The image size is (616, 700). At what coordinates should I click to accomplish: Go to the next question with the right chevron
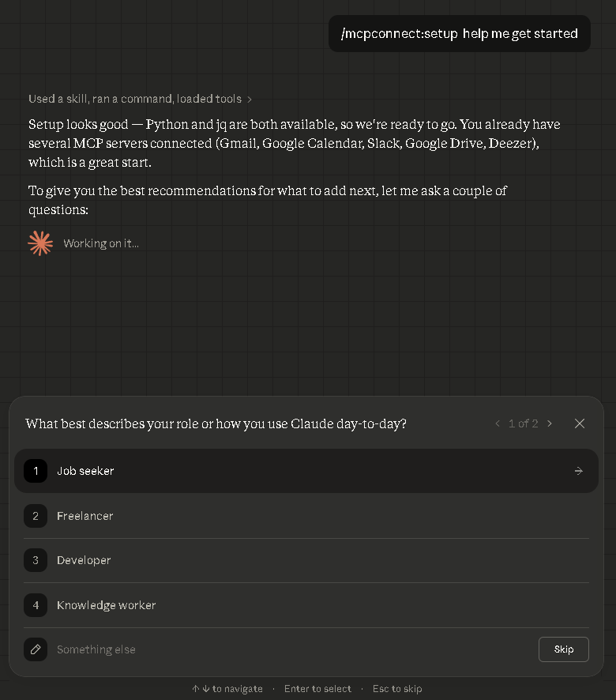pyautogui.click(x=550, y=423)
